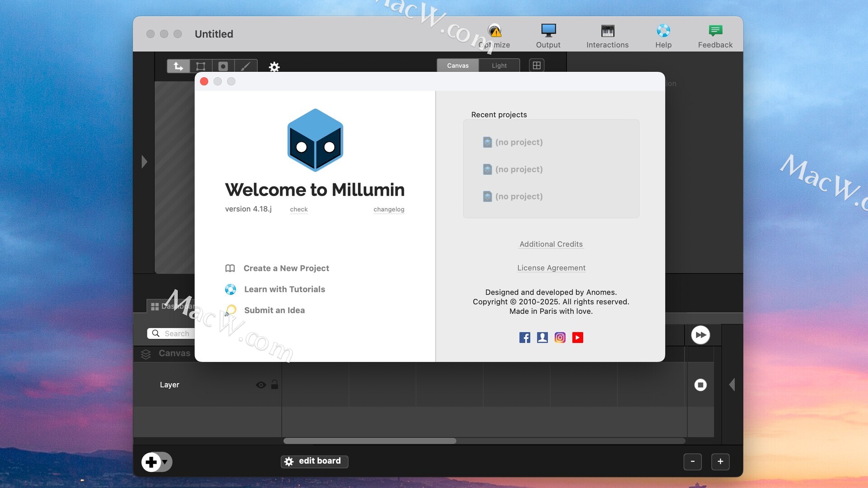Screen dimensions: 868x488
Task: Click the timeline horizontal scrollbar
Action: [x=370, y=441]
